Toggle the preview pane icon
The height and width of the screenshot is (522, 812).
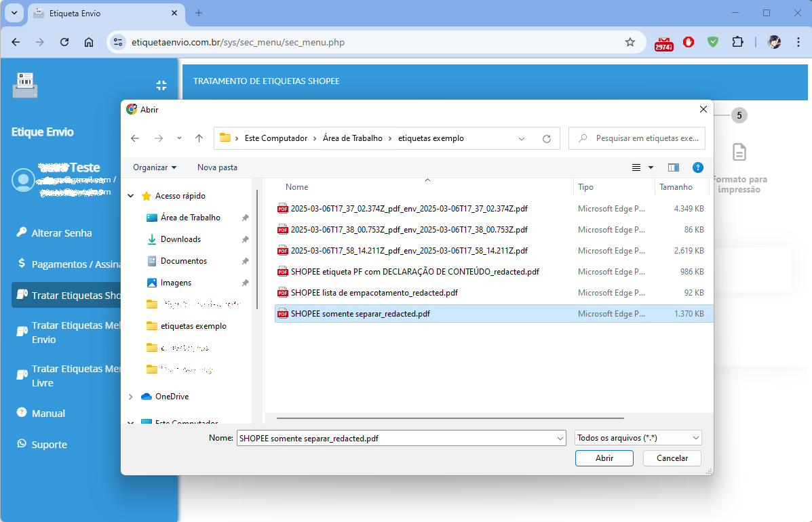click(673, 167)
